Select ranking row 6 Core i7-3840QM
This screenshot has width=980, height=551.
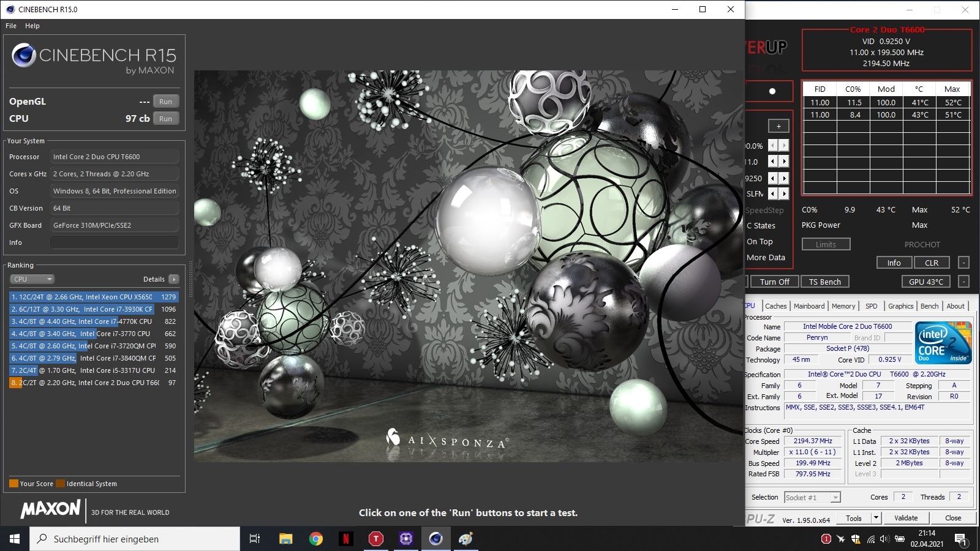(94, 358)
